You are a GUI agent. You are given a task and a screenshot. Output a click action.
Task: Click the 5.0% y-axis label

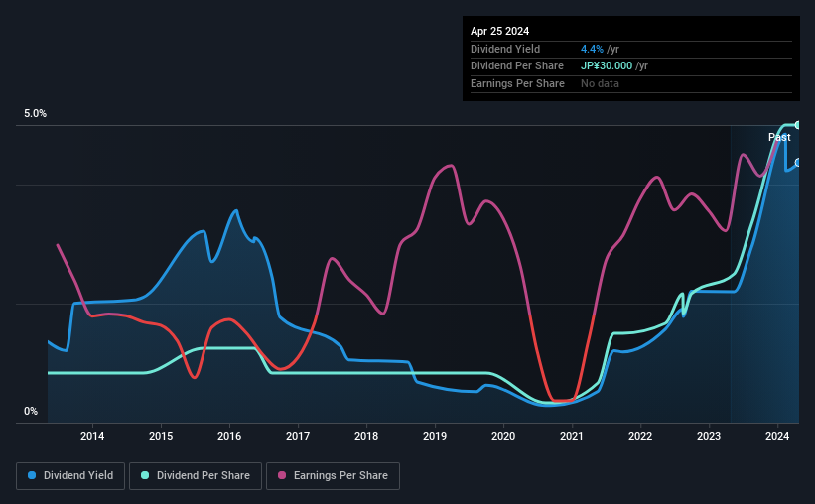(35, 114)
